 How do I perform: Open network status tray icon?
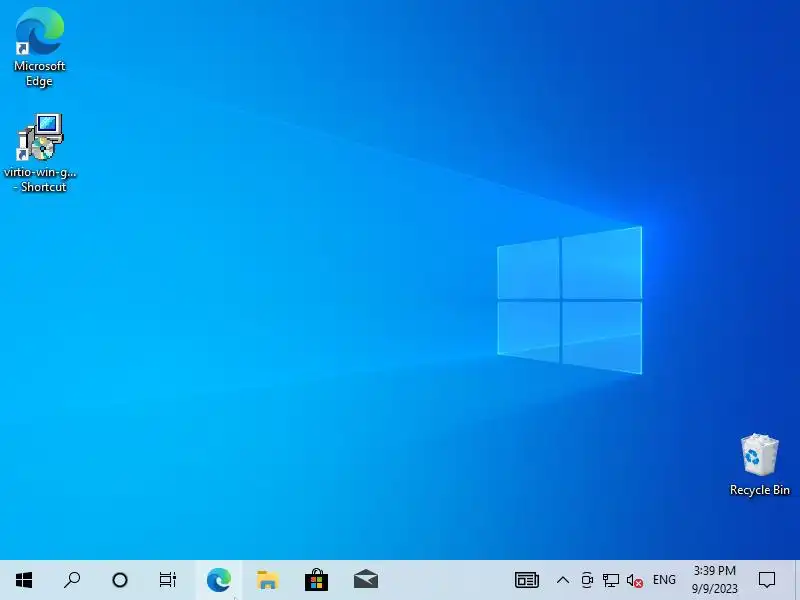tap(610, 580)
